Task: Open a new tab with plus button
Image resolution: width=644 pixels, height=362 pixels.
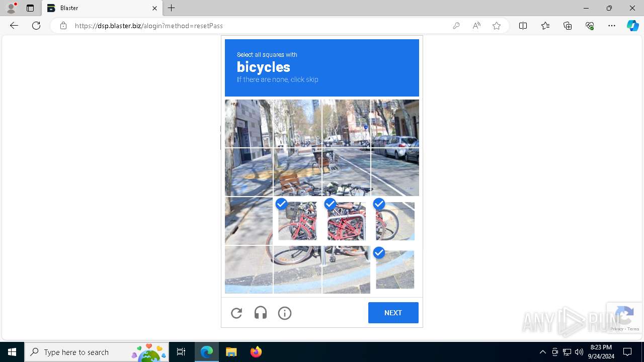Action: (x=172, y=8)
